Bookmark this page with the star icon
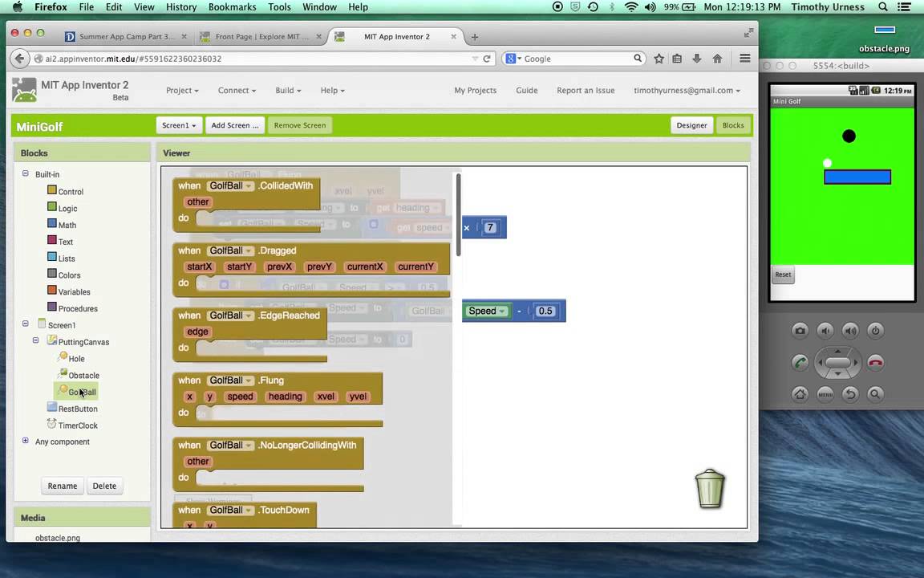The height and width of the screenshot is (578, 924). tap(659, 59)
